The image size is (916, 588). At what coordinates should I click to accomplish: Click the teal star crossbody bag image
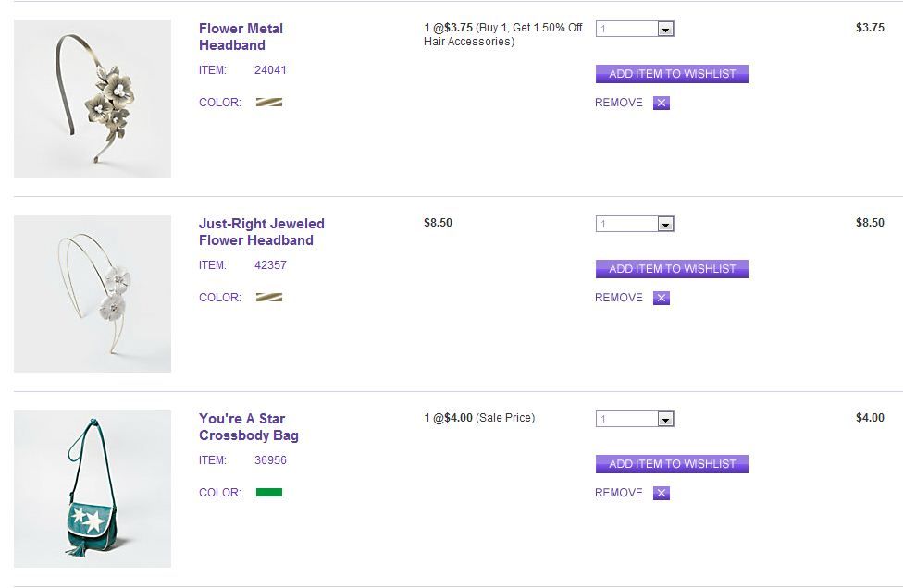click(93, 489)
